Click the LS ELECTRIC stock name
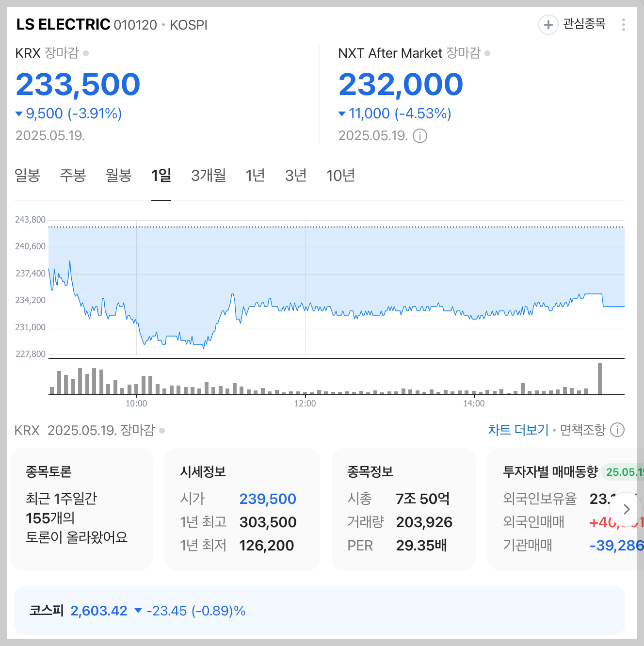The height and width of the screenshot is (646, 644). [63, 24]
